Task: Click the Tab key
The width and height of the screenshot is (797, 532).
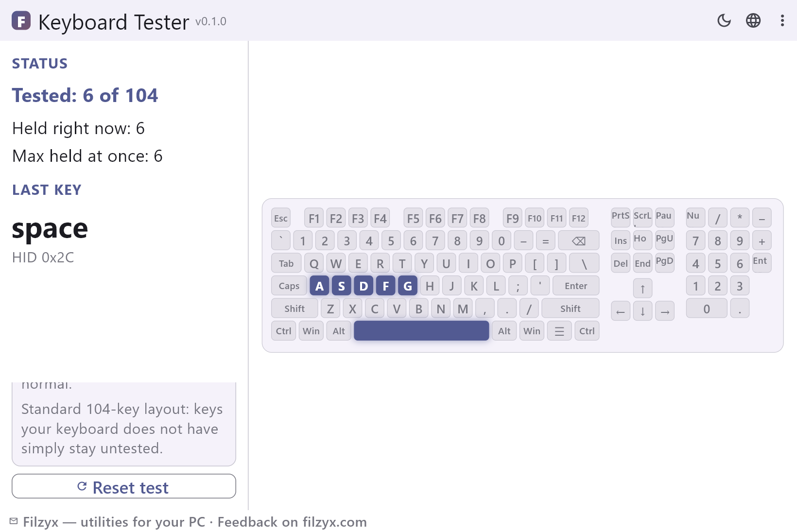Action: tap(286, 263)
